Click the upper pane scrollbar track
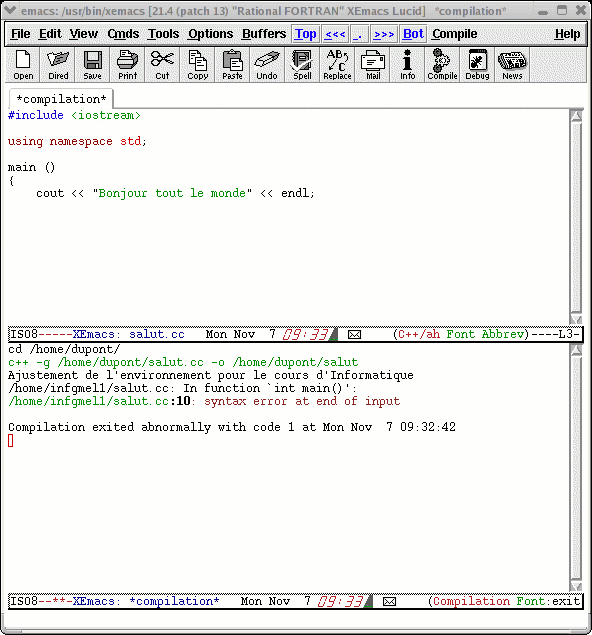 click(x=576, y=218)
